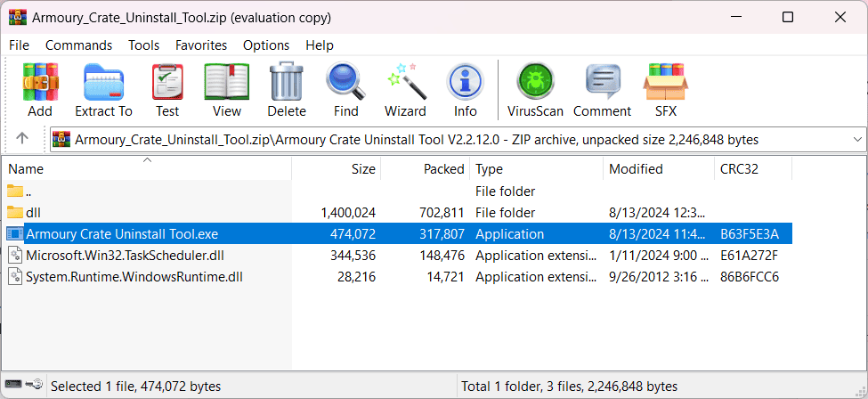Sort files by CRC32 column
The width and height of the screenshot is (868, 399).
click(753, 168)
